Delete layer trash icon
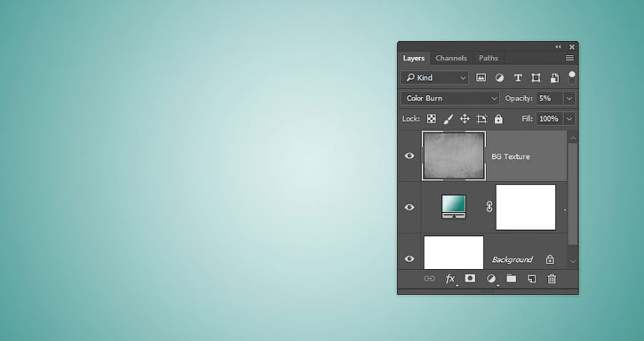The image size is (644, 341). coord(552,279)
